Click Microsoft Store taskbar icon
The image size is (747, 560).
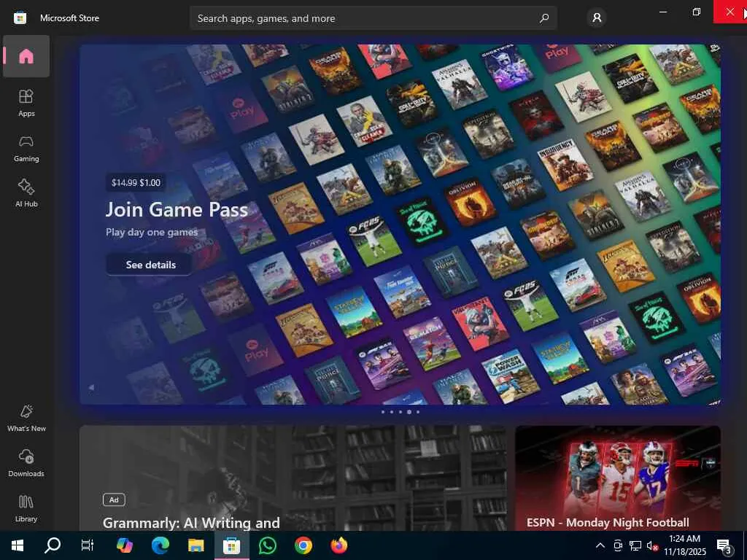pos(231,545)
